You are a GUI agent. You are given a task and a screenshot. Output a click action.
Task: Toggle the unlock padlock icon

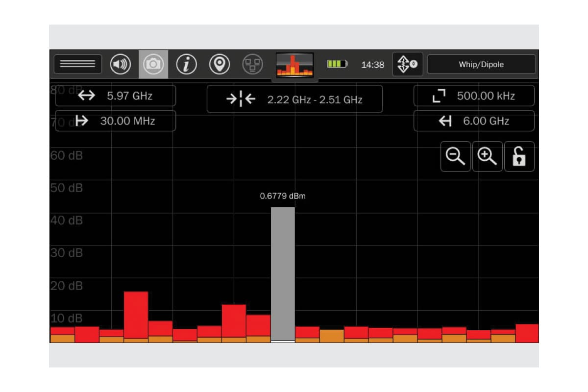tap(519, 157)
